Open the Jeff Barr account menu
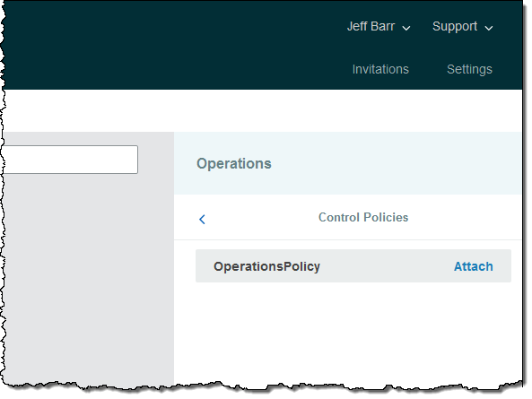This screenshot has width=532, height=399. [x=379, y=26]
